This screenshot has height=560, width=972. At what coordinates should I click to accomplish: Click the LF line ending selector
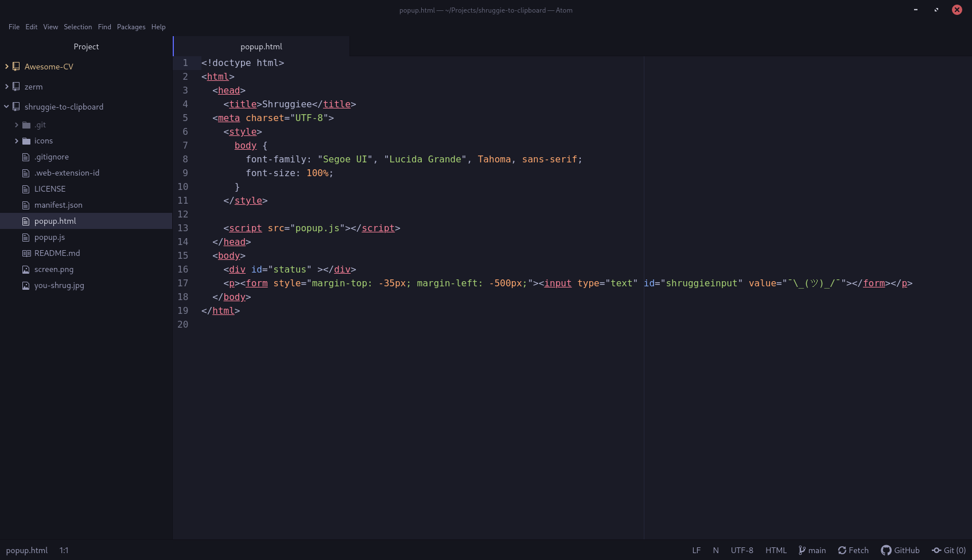tap(696, 550)
